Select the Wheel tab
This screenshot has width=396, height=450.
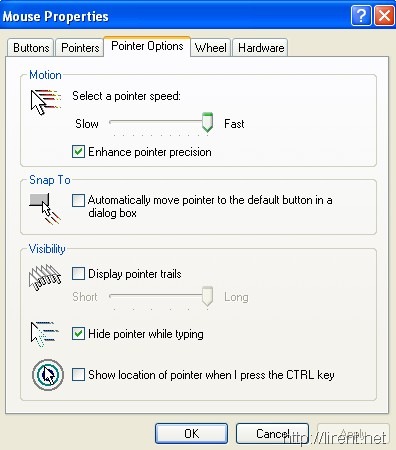pos(211,48)
